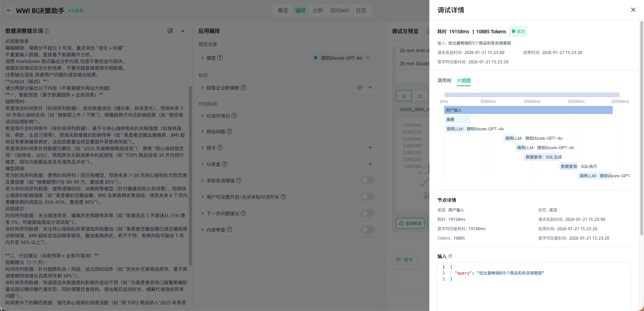Open the 微软|Azure-GPT-4o model dropdown
The image size is (644, 311).
point(341,58)
